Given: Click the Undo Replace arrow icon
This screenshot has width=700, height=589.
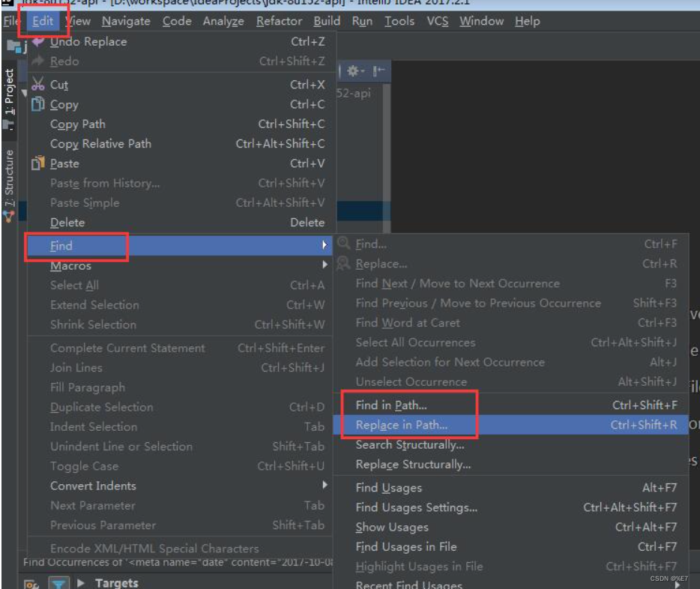Looking at the screenshot, I should click(x=37, y=42).
